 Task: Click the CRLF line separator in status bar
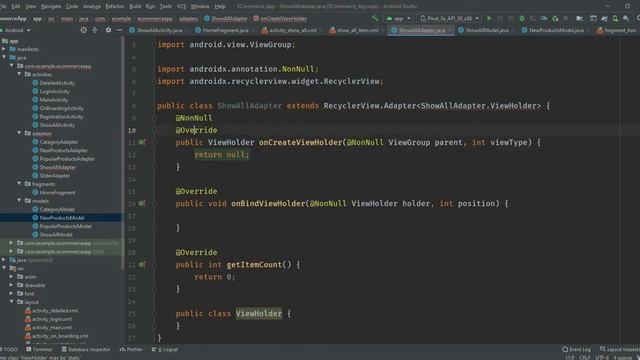pos(584,358)
